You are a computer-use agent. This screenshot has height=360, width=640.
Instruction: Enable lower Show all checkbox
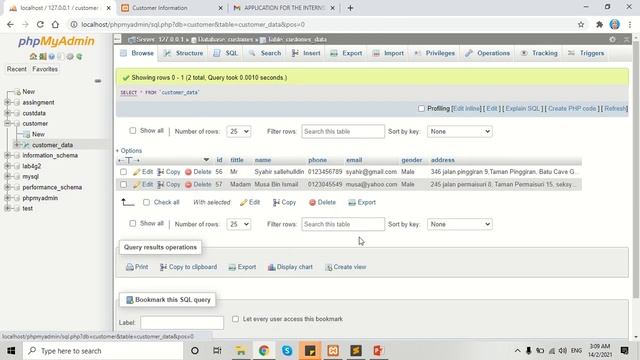[133, 223]
